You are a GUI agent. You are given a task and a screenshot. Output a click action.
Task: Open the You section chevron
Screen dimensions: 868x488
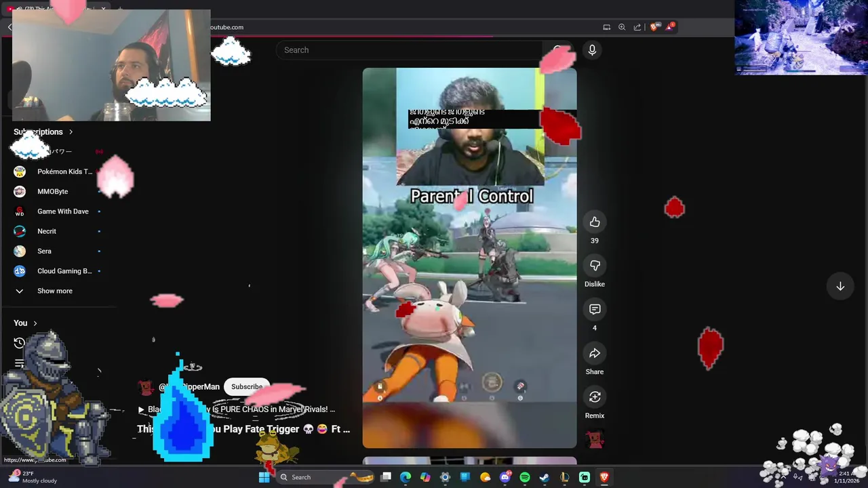[x=35, y=323]
